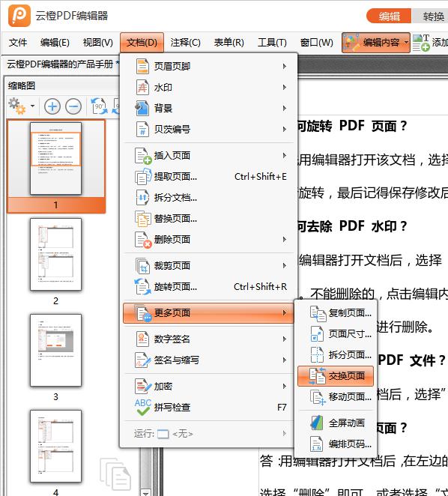Click the 删除页面 icon
This screenshot has width=448, height=496.
point(143,240)
